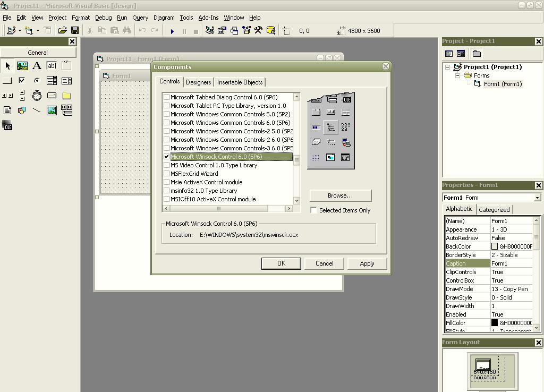Select the Shape control in the toolbox
The width and height of the screenshot is (544, 392).
(x=22, y=110)
